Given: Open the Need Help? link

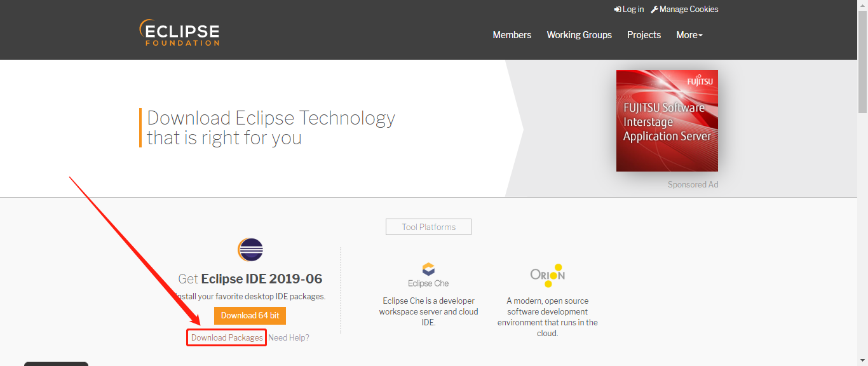Looking at the screenshot, I should pyautogui.click(x=289, y=337).
